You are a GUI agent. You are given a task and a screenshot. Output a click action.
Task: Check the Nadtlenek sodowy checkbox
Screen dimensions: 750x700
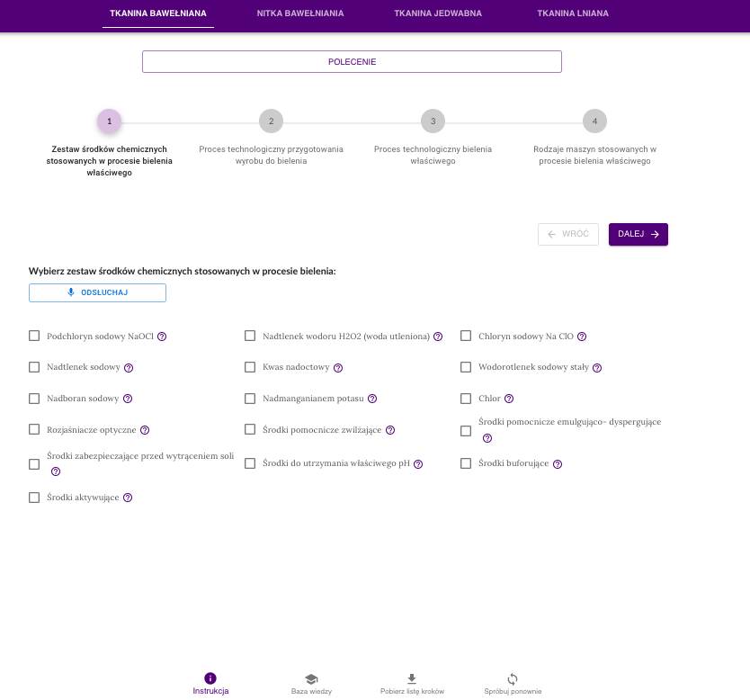pyautogui.click(x=34, y=367)
